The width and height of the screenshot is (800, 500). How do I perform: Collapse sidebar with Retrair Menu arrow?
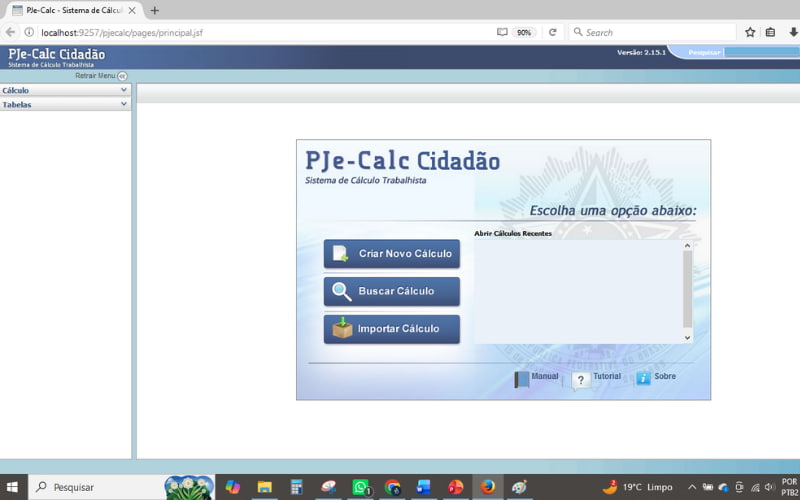pyautogui.click(x=122, y=76)
